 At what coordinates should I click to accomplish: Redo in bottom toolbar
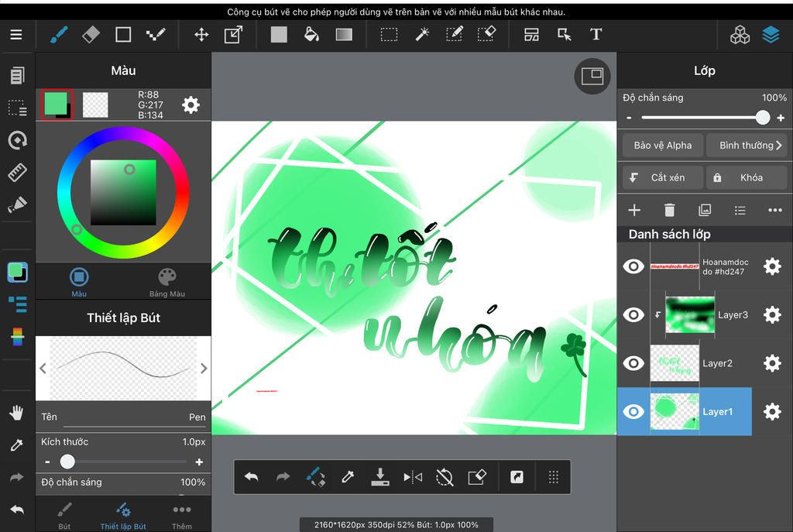coord(283,477)
